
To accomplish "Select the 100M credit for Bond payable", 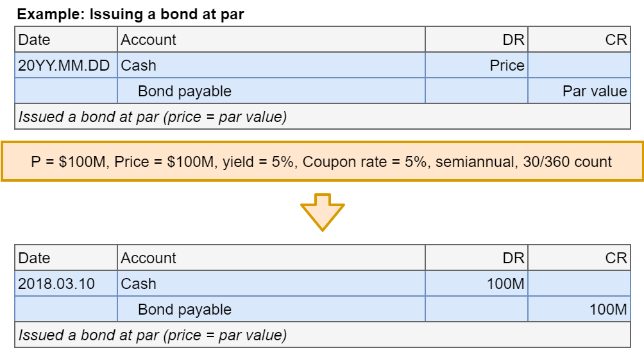I will (x=579, y=309).
